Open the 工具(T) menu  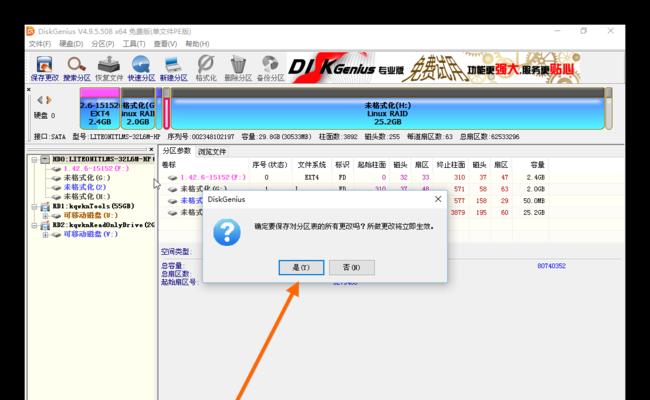(134, 44)
